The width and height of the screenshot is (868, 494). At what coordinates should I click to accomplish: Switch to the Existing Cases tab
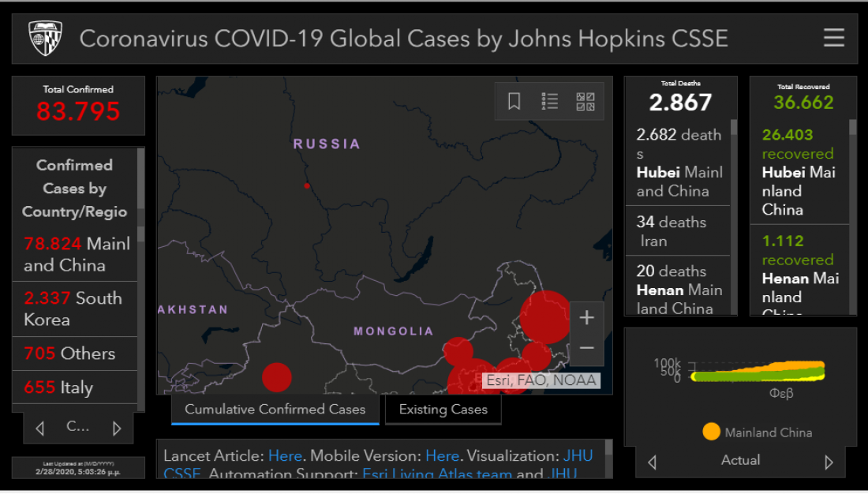(443, 410)
